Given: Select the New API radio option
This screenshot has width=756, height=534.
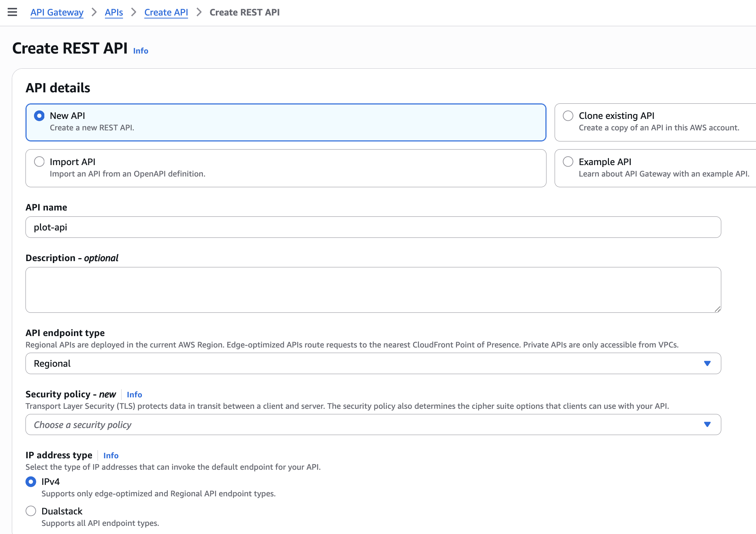Looking at the screenshot, I should click(x=39, y=116).
